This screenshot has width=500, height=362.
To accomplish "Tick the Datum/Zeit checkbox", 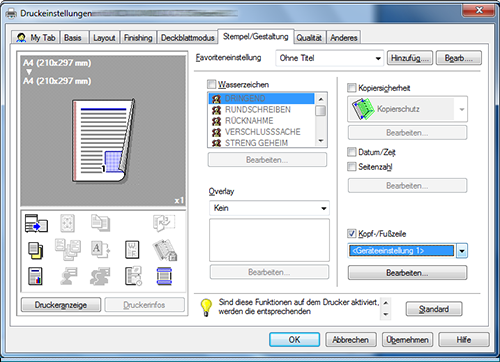I will pyautogui.click(x=352, y=152).
